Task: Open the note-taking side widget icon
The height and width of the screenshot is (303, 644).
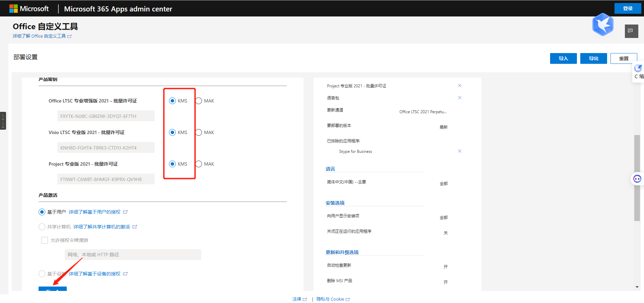Action: (638, 69)
